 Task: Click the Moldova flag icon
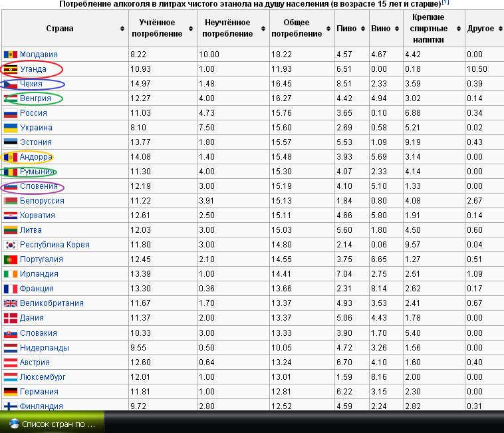[x=11, y=55]
